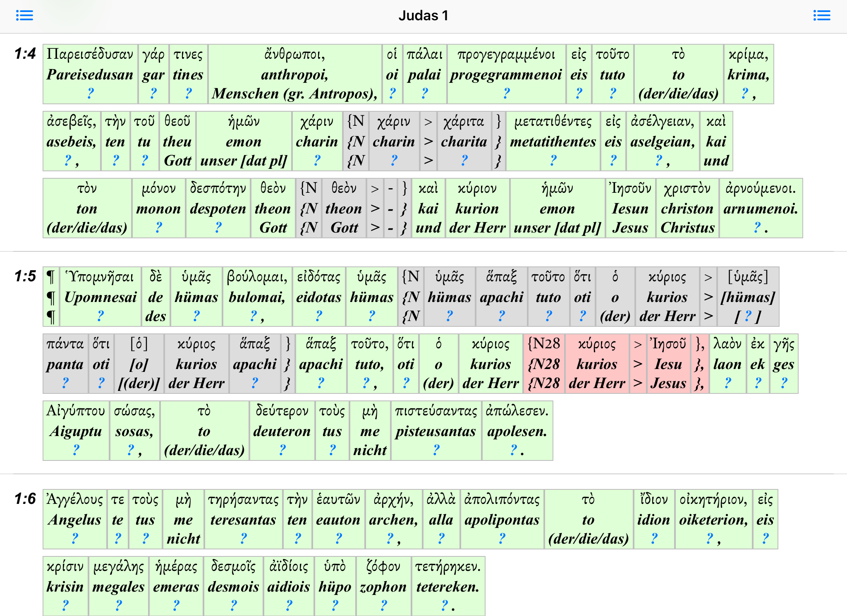
Task: Tap the oiketerion word cell
Action: 713,519
